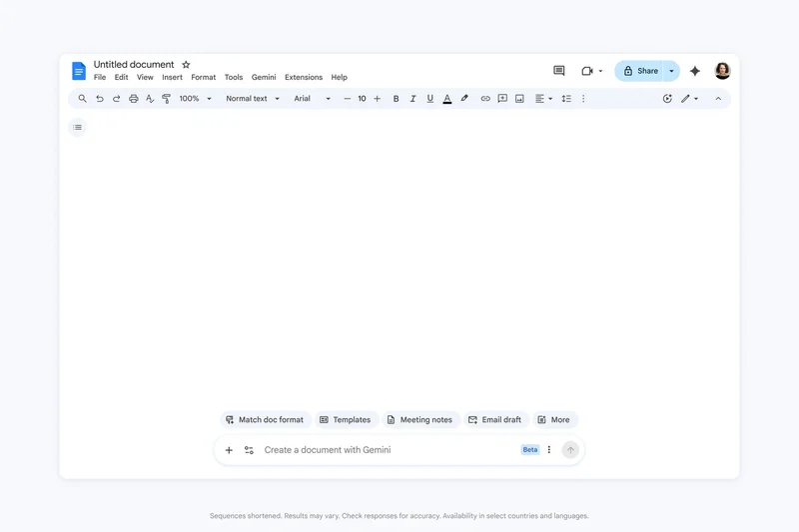Increase the font size
Viewport: 799px width, 532px height.
[378, 99]
